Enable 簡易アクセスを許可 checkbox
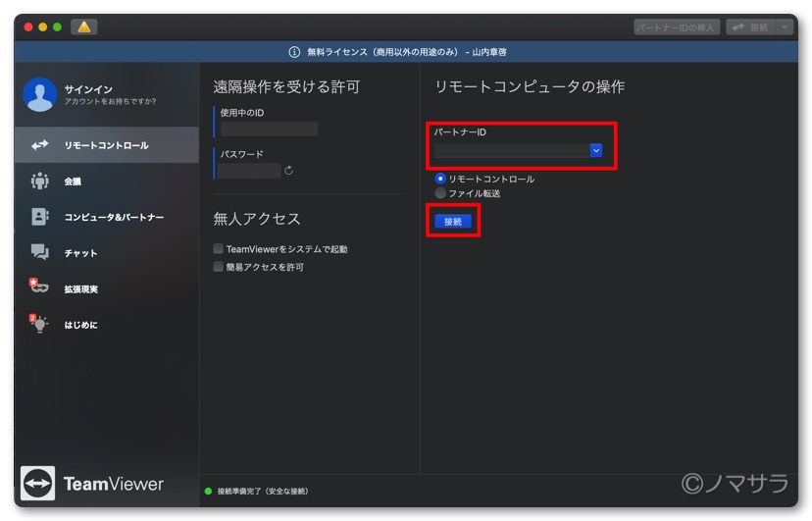 pyautogui.click(x=219, y=267)
